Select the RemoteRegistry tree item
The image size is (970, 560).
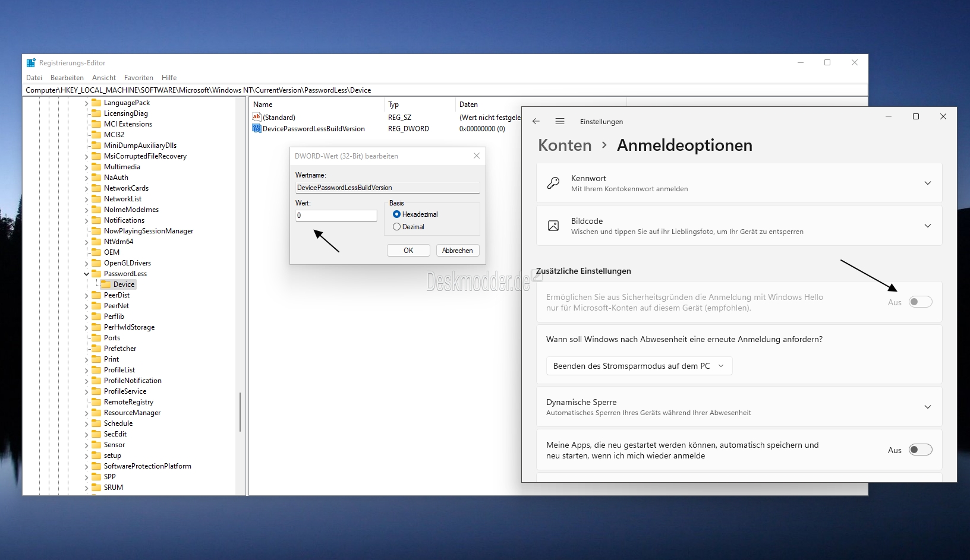(128, 402)
